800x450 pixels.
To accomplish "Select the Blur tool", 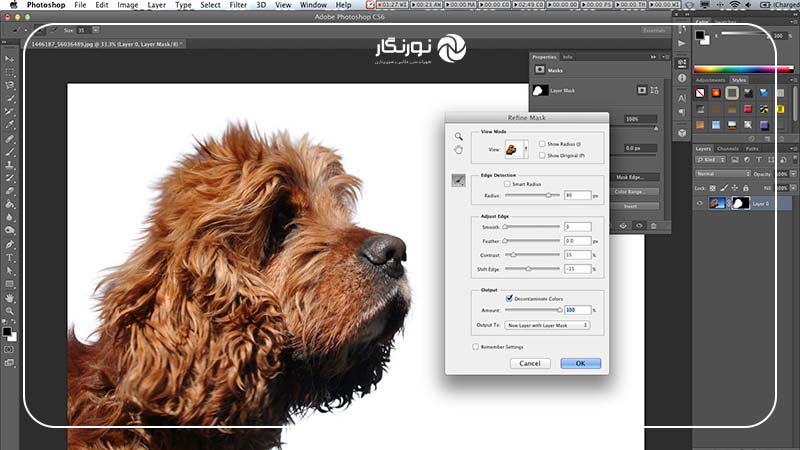I will pos(9,218).
